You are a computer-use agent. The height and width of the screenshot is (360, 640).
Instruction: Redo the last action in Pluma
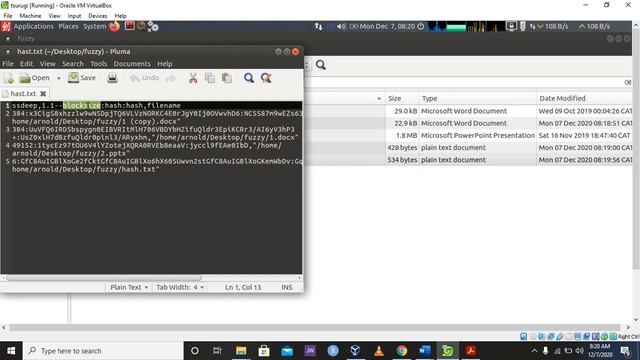[x=171, y=78]
